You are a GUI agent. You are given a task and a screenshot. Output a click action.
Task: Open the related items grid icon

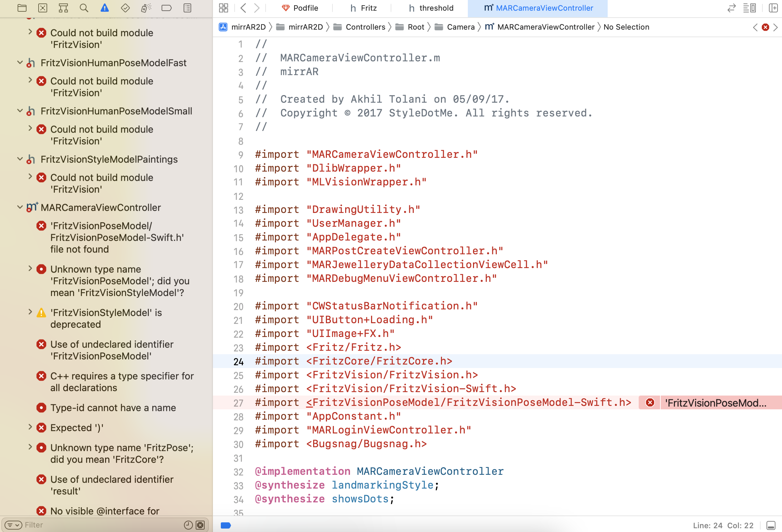[x=223, y=8]
